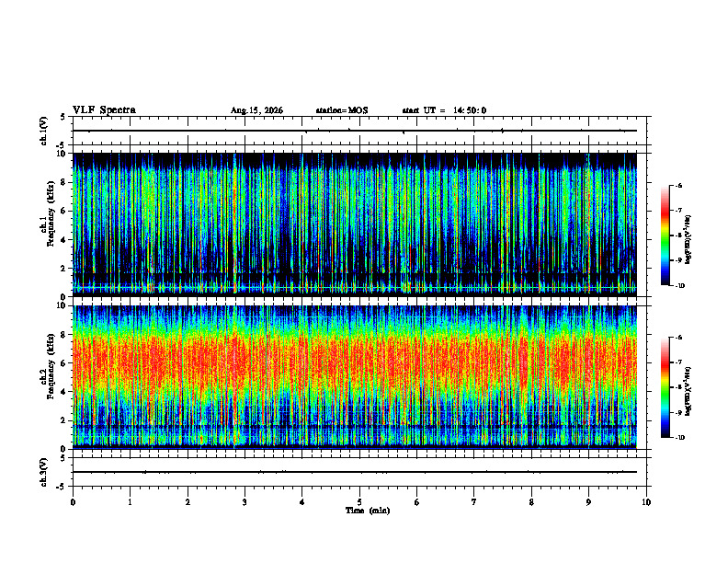Click the ch.1 color scale bar
Screen dimensions: 728x563
(x=665, y=236)
